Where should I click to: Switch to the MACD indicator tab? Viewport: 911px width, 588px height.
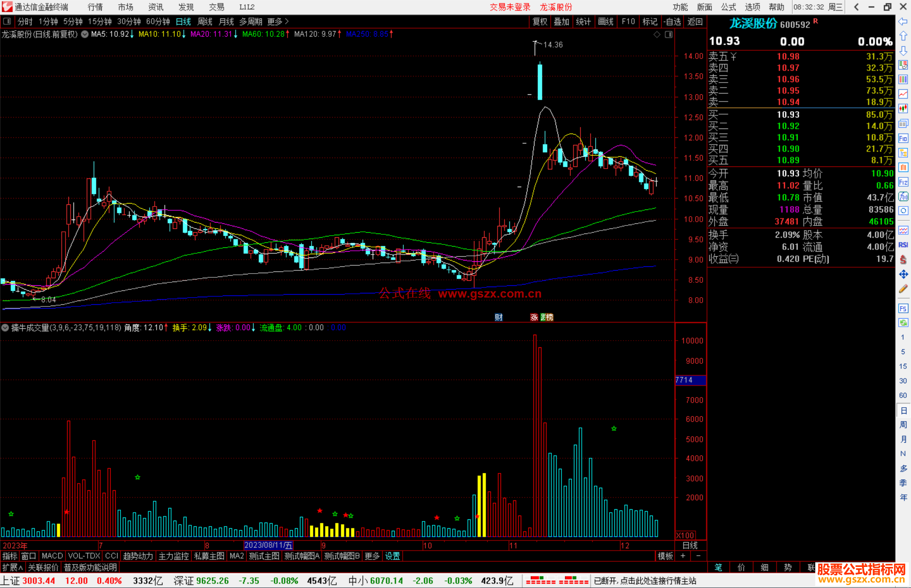[x=52, y=556]
